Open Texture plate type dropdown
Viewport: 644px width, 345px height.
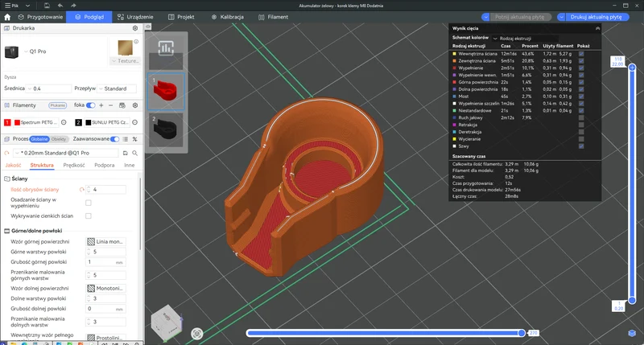pyautogui.click(x=126, y=61)
